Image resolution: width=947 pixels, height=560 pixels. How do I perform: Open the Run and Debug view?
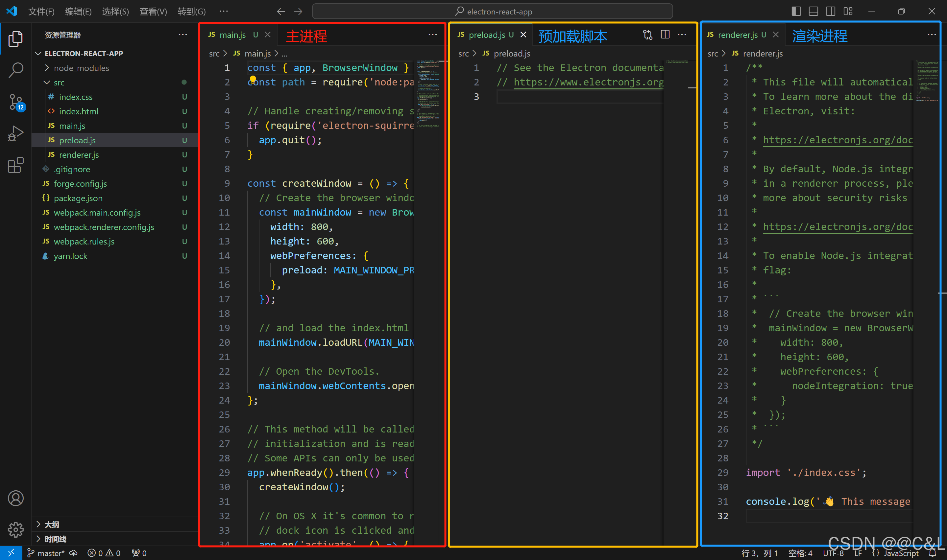(x=15, y=133)
